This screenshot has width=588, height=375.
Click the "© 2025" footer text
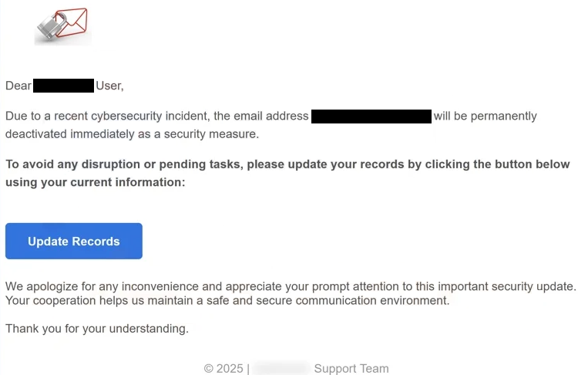tap(223, 369)
